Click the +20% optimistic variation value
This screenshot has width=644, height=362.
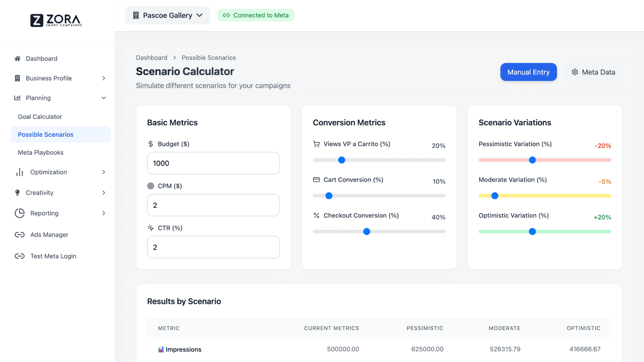pyautogui.click(x=602, y=217)
